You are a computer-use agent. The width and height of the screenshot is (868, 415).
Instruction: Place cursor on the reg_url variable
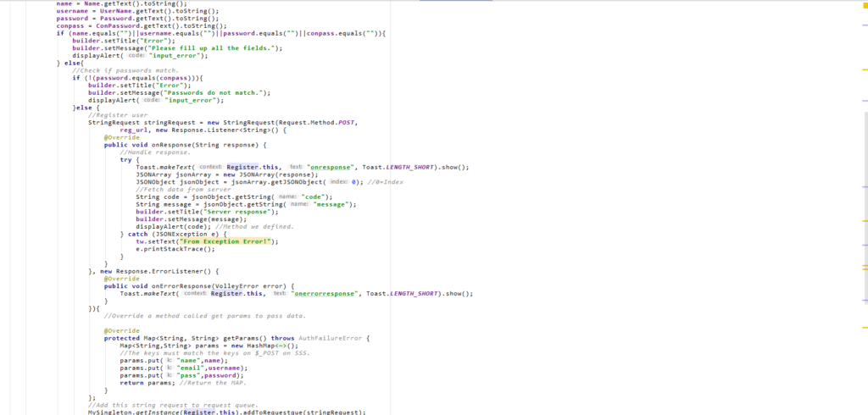point(134,130)
